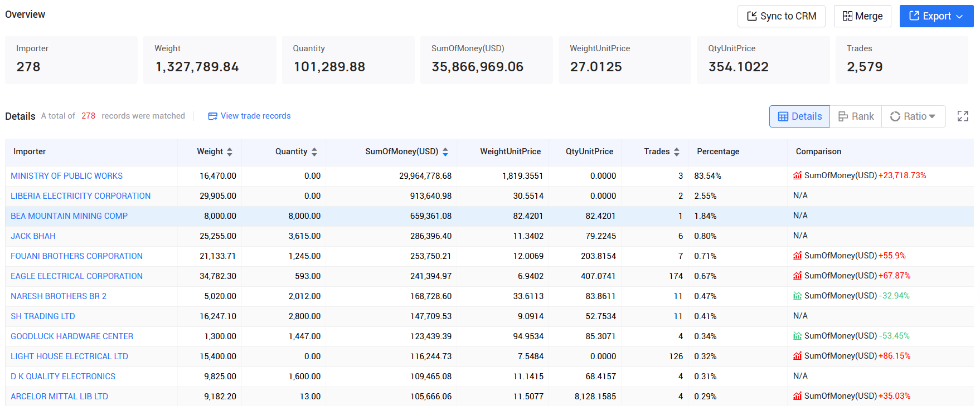Click comparison value -53.45%

(x=894, y=336)
